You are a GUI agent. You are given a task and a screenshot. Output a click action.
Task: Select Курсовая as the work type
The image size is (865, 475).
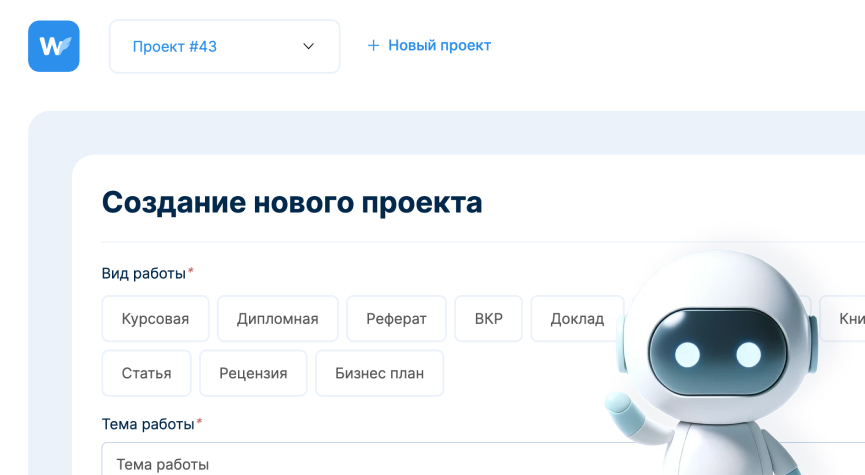(x=155, y=319)
